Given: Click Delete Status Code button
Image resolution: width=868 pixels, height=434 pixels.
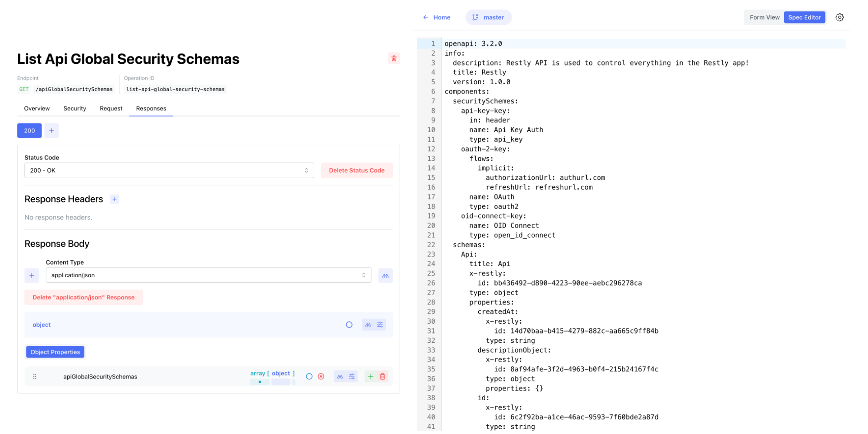Looking at the screenshot, I should (357, 170).
